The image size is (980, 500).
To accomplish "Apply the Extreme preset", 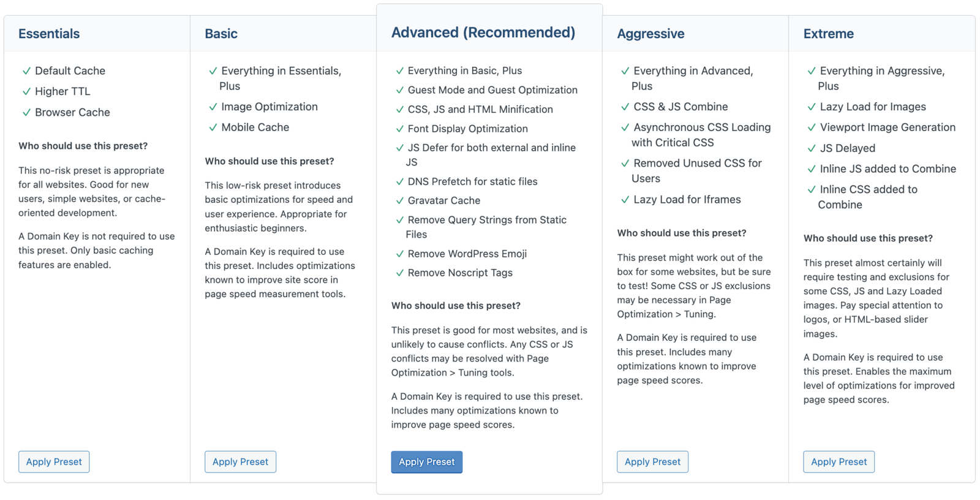I will coord(839,462).
